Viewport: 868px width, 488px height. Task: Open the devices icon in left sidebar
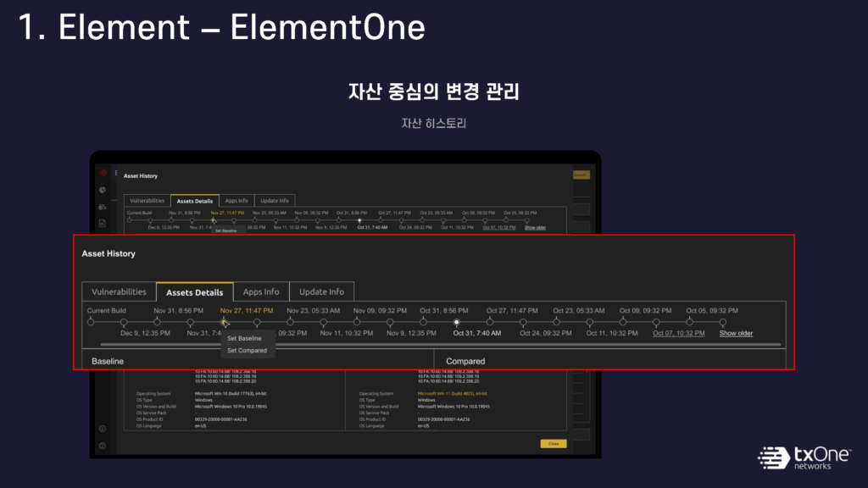(103, 207)
